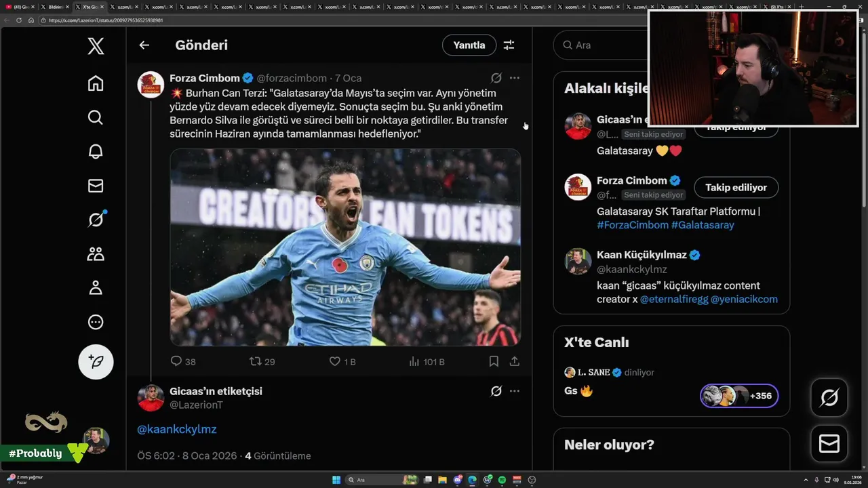Screen dimensions: 868x488
Task: Open Bernardo Silva photo in the post
Action: [x=345, y=247]
